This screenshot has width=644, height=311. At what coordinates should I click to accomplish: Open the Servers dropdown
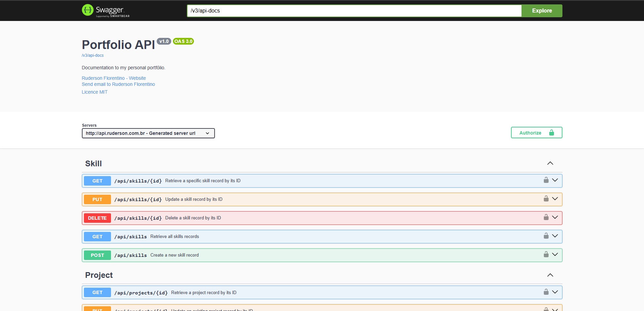[x=148, y=133]
